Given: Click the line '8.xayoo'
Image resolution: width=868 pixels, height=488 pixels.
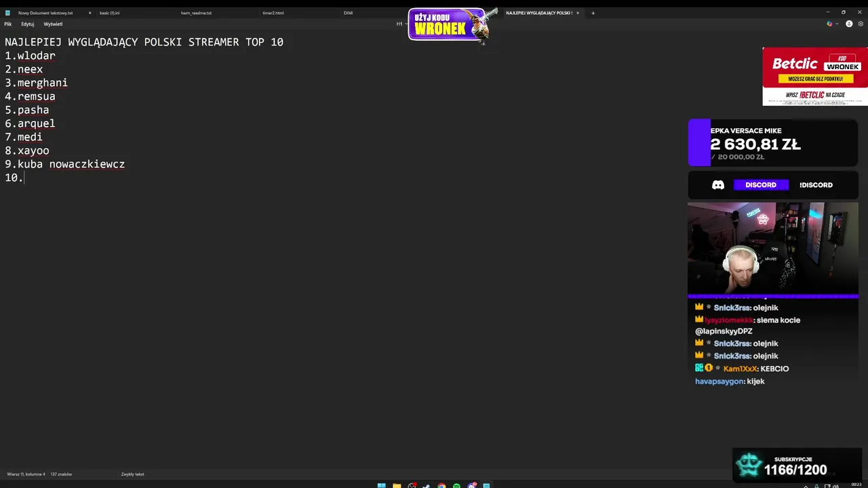Looking at the screenshot, I should tap(27, 150).
